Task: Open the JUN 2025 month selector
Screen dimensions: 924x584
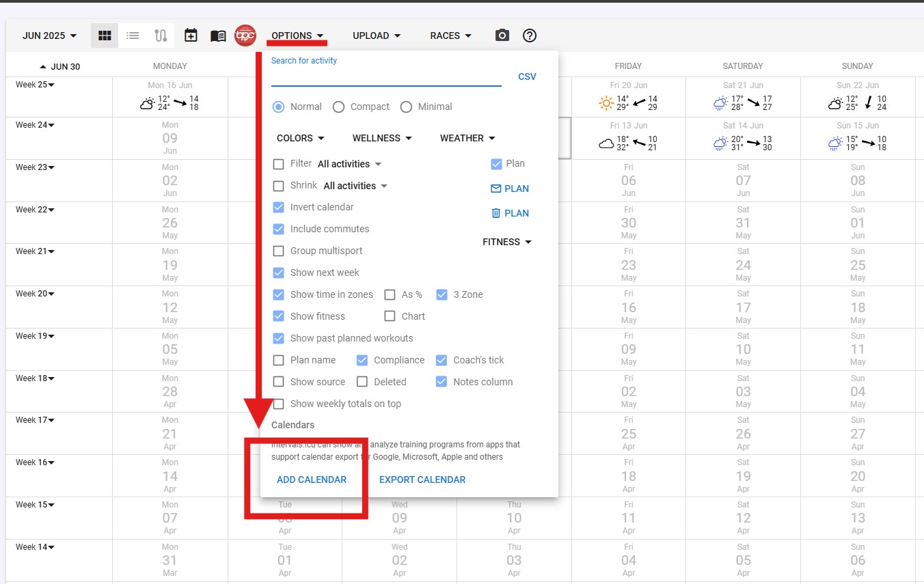Action: tap(44, 35)
